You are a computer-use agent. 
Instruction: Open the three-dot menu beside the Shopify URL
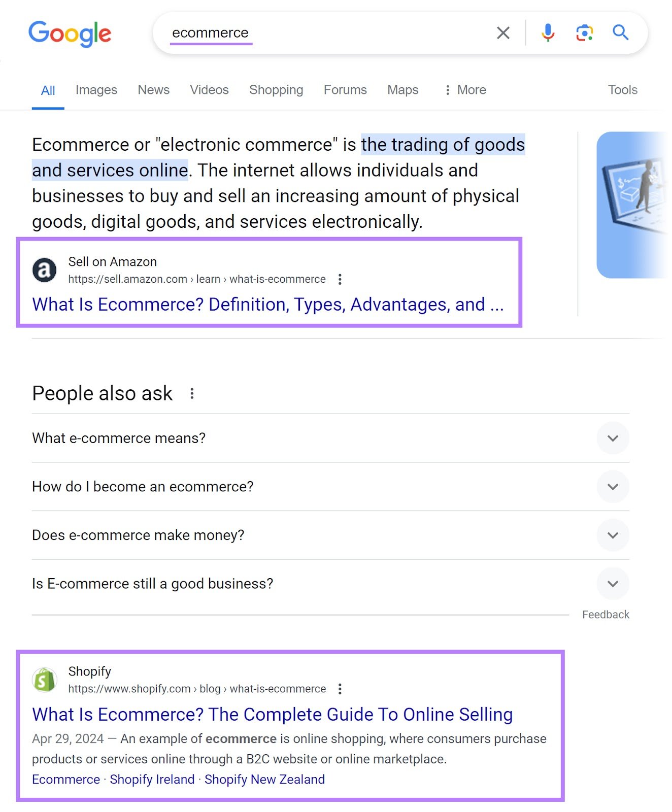tap(340, 689)
